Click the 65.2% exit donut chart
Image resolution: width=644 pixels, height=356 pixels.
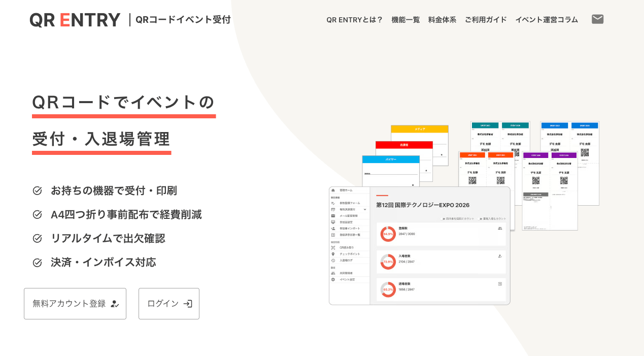pyautogui.click(x=388, y=289)
